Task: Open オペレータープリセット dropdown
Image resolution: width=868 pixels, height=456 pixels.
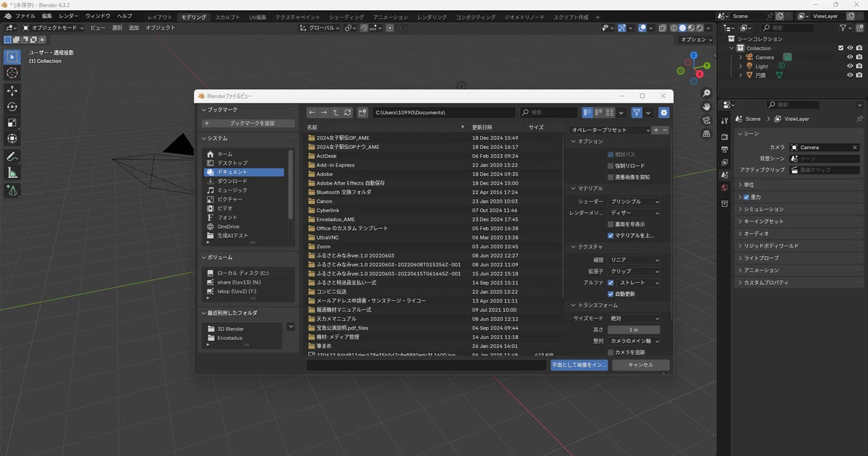Action: tap(610, 130)
